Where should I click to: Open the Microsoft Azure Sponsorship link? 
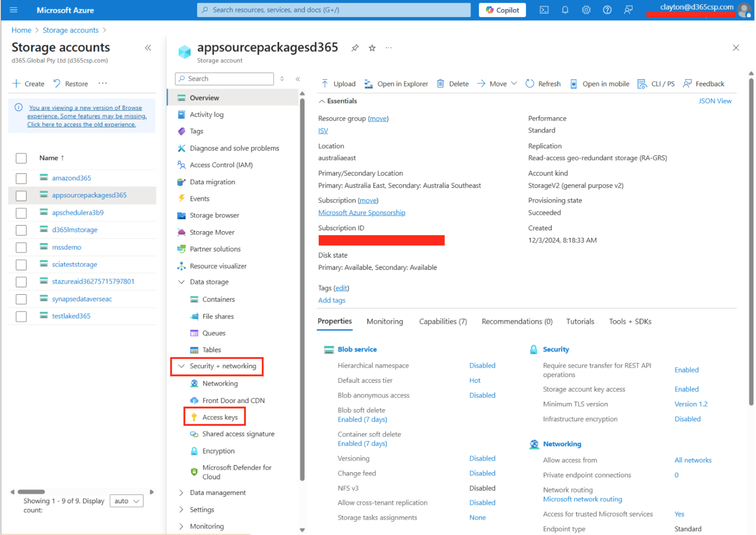pos(361,213)
